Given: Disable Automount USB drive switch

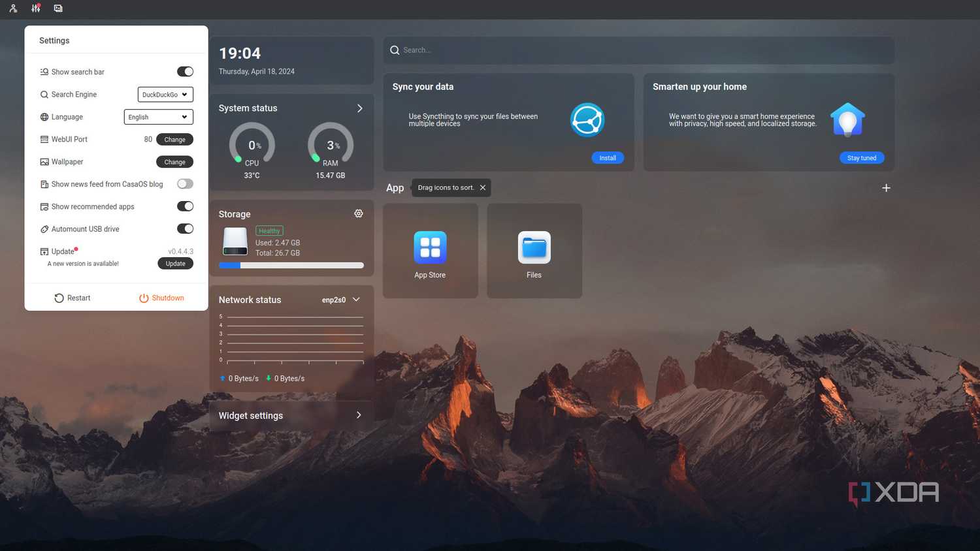Looking at the screenshot, I should coord(185,228).
